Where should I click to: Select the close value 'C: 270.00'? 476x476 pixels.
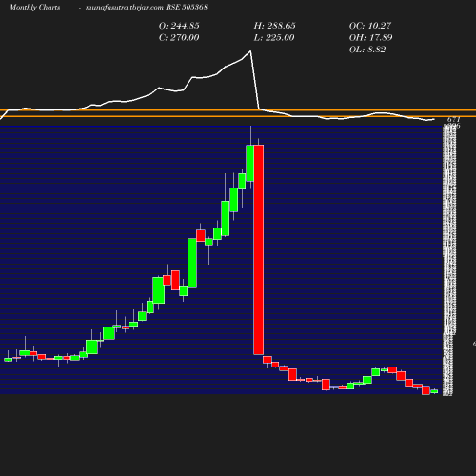tap(179, 38)
